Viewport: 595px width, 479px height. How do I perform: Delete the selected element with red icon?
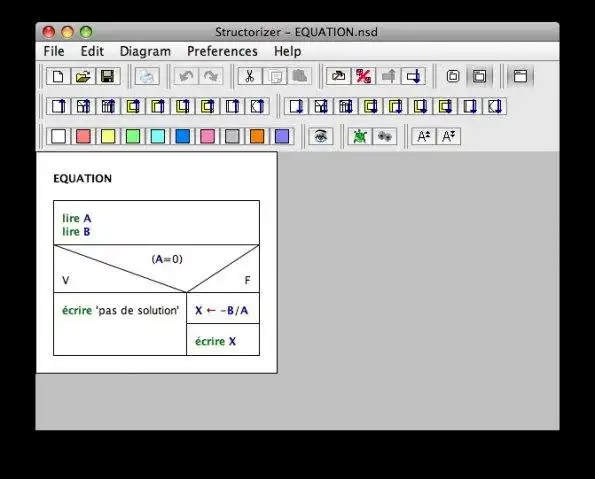click(364, 76)
